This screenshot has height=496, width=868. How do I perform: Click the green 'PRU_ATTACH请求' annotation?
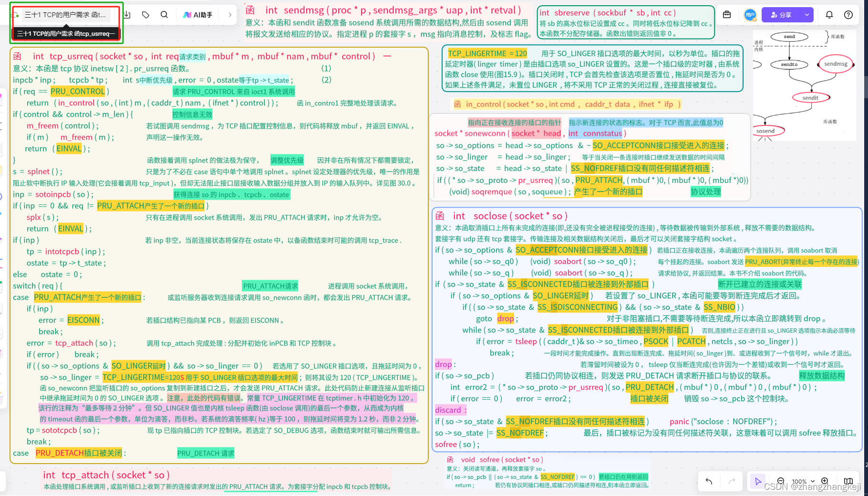[270, 286]
